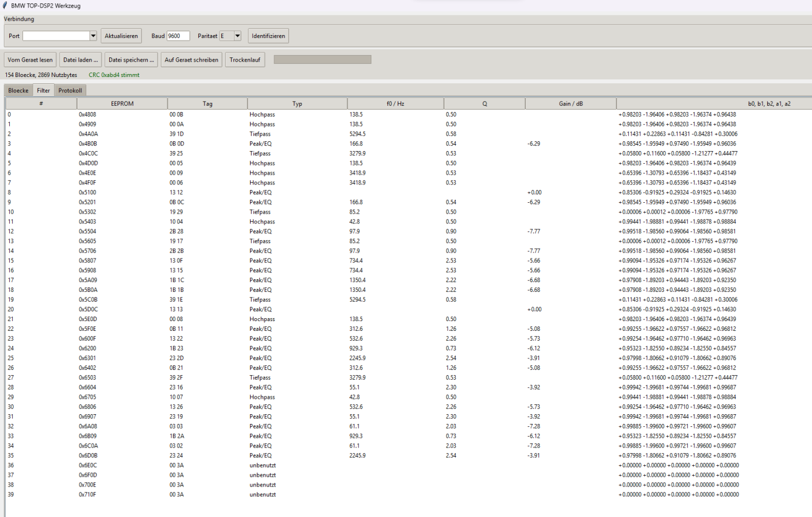Switch to the Bloecke tab
This screenshot has width=812, height=517.
(18, 90)
